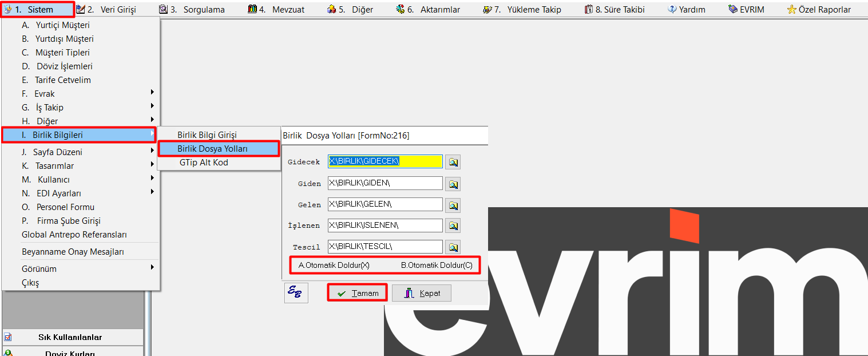Open the Yardım menu

click(x=686, y=9)
